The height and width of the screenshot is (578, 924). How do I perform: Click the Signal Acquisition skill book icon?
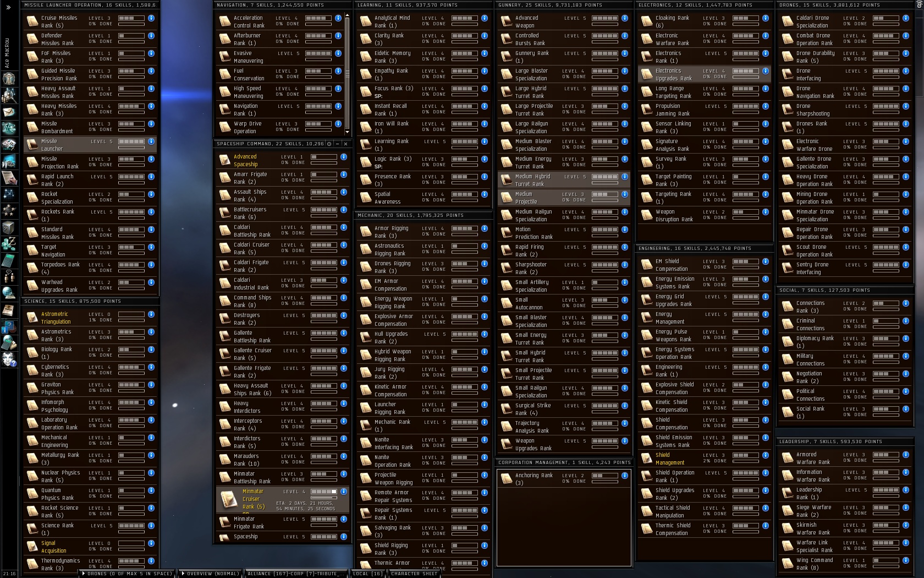click(32, 547)
